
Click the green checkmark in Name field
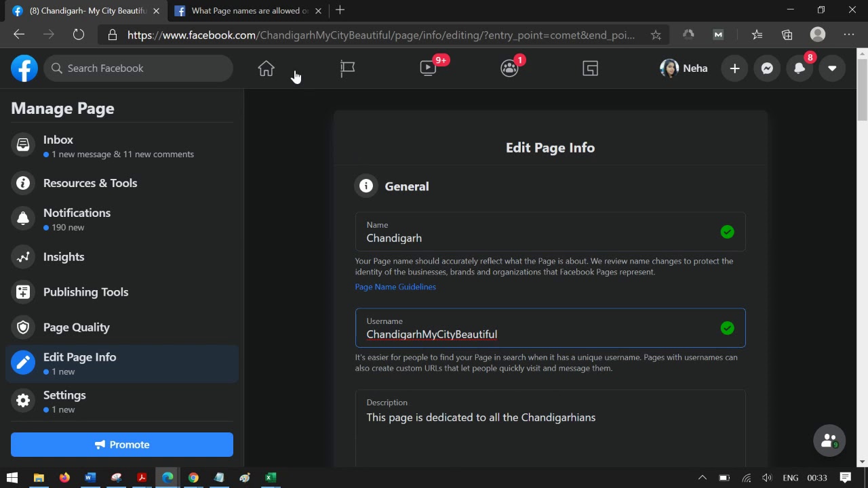pos(727,232)
